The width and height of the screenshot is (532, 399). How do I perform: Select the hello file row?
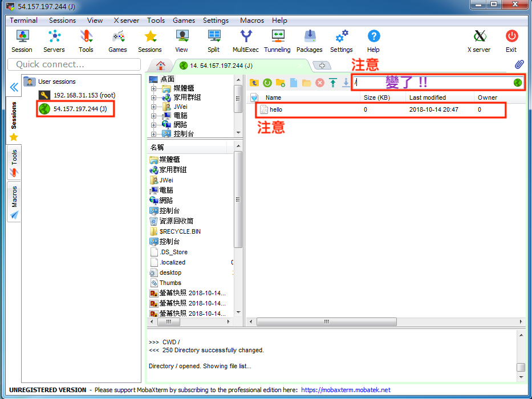point(381,109)
